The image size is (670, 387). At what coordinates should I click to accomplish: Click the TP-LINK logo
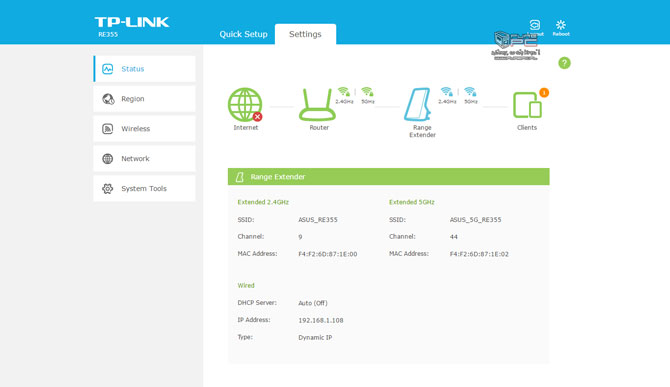[x=132, y=22]
